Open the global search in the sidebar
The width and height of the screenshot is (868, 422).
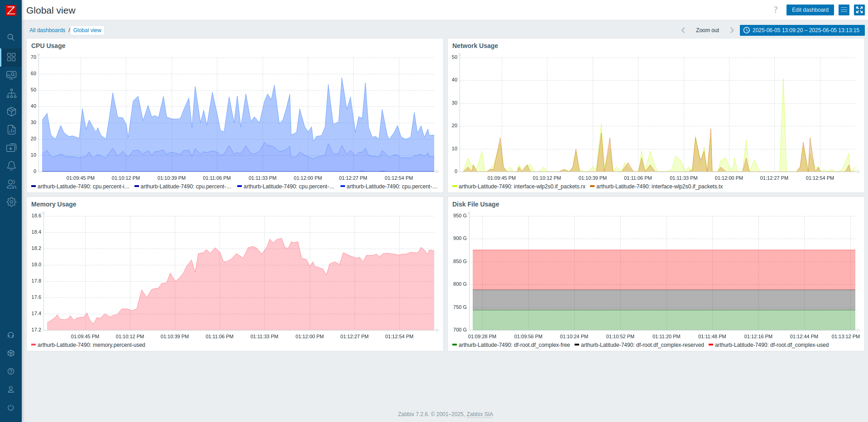pos(11,37)
